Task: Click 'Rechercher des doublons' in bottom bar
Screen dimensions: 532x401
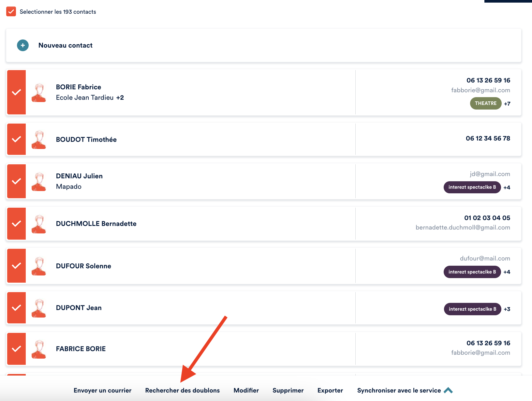Action: click(x=182, y=390)
